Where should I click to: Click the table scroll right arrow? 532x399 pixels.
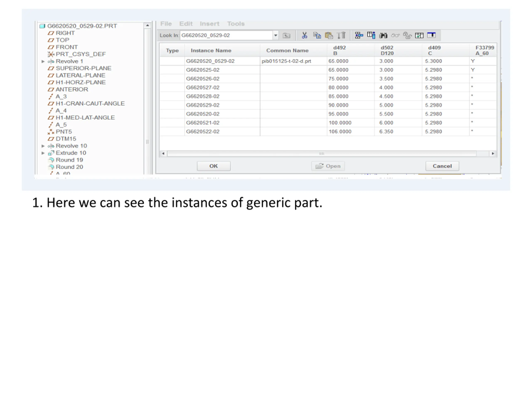click(493, 153)
